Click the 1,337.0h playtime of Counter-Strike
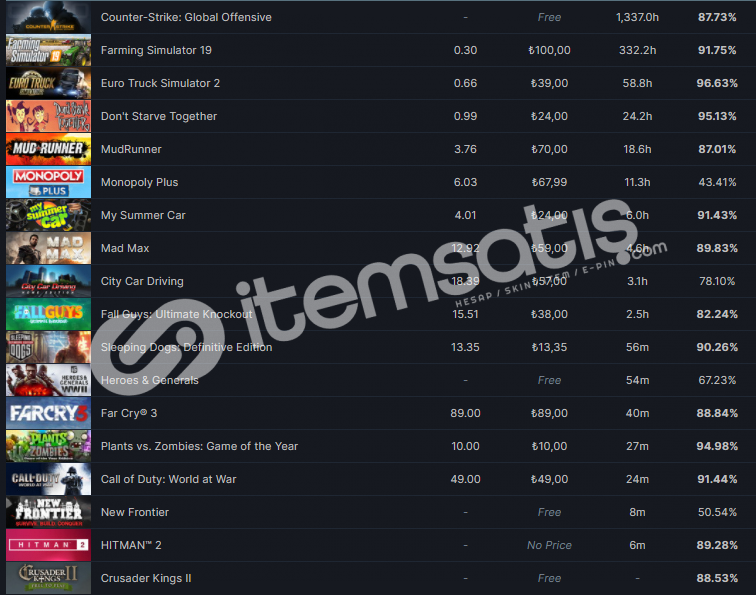The height and width of the screenshot is (595, 756). tap(637, 17)
